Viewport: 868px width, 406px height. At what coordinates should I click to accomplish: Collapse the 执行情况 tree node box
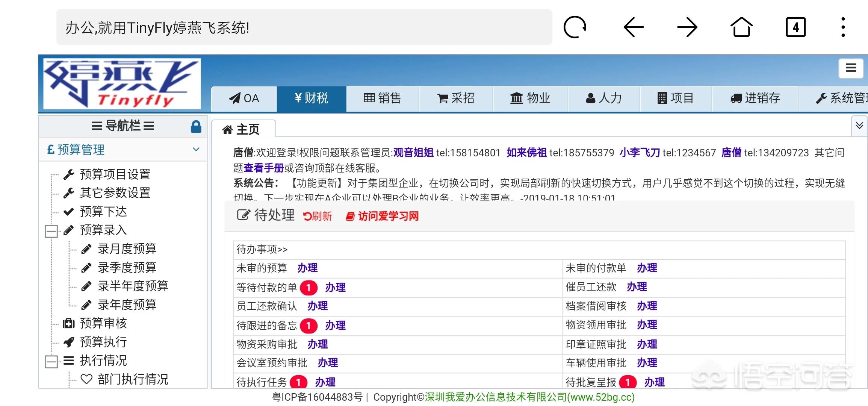click(x=51, y=361)
